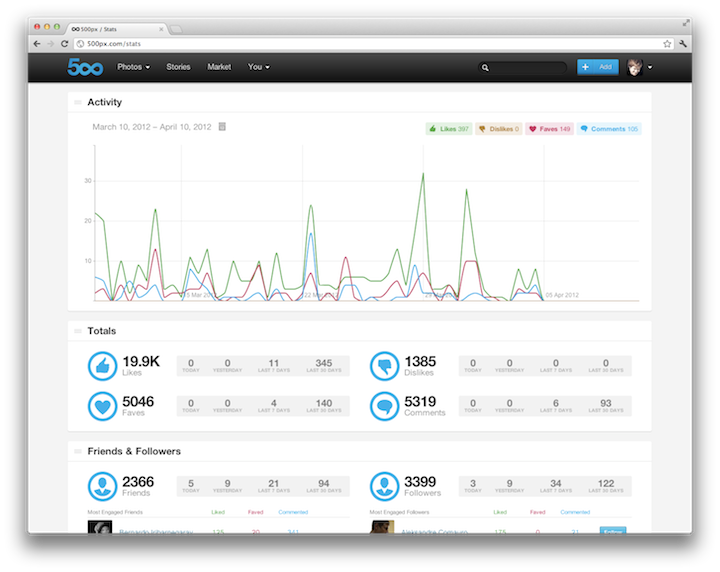Open the date range calendar icon
The image size is (720, 572).
click(222, 127)
